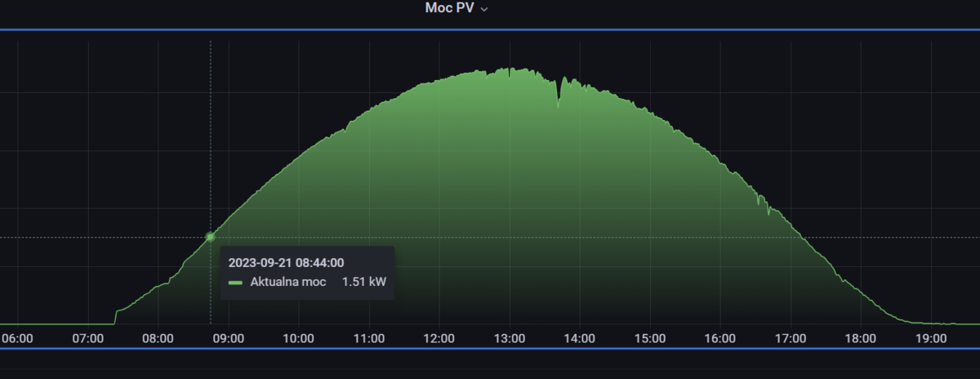The height and width of the screenshot is (379, 980).
Task: Select the 16:00 tick on the time axis
Action: point(720,338)
